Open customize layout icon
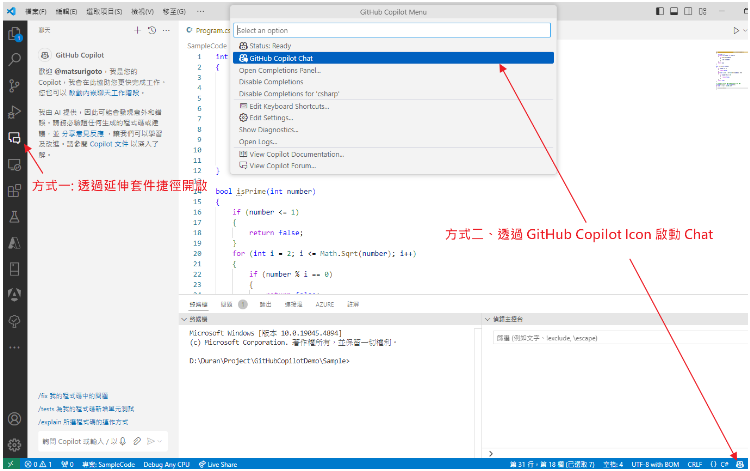The image size is (750, 471). tap(702, 11)
